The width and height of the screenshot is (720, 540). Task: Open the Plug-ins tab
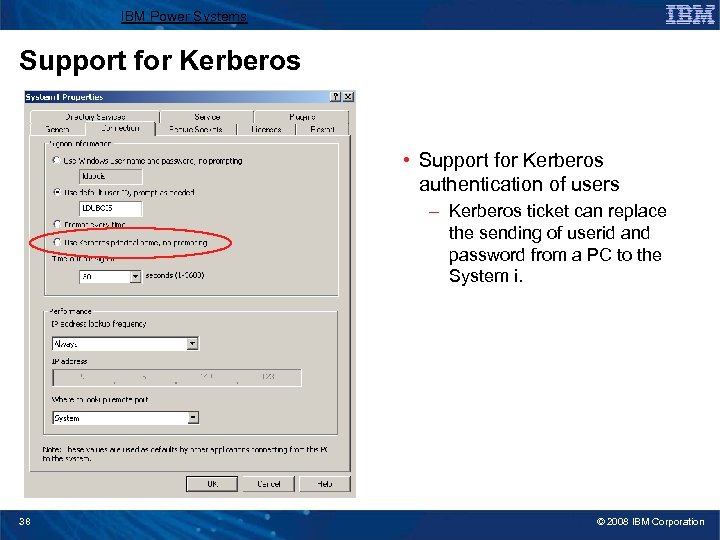click(x=302, y=117)
